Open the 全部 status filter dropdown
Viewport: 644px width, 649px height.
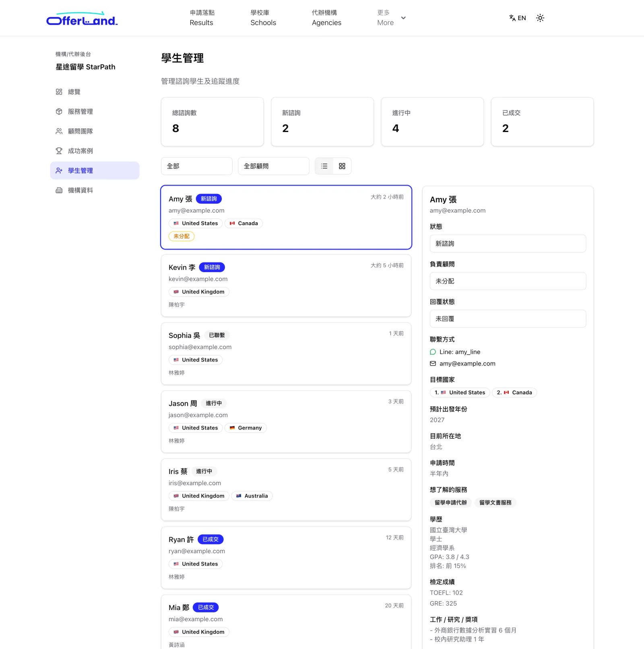click(x=197, y=166)
